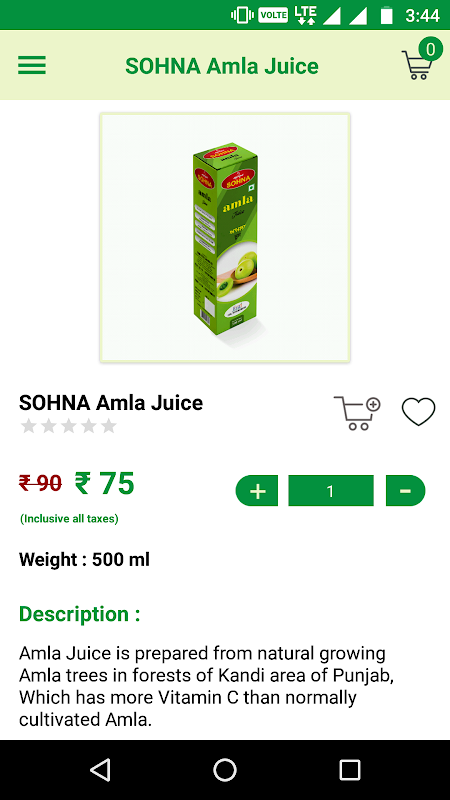This screenshot has width=450, height=800.
Task: Decrease quantity with minus button
Action: (405, 491)
